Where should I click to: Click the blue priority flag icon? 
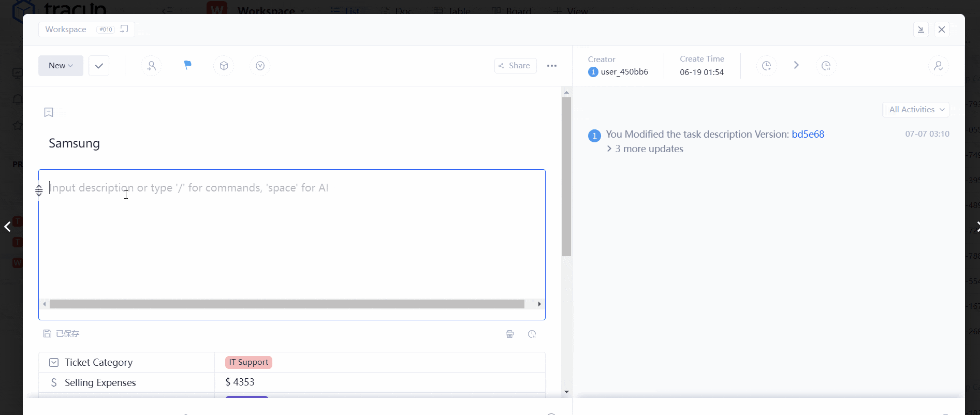[187, 65]
